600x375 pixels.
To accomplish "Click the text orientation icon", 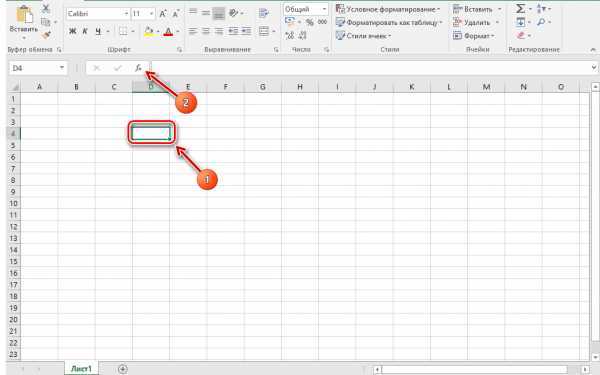I will coord(233,13).
